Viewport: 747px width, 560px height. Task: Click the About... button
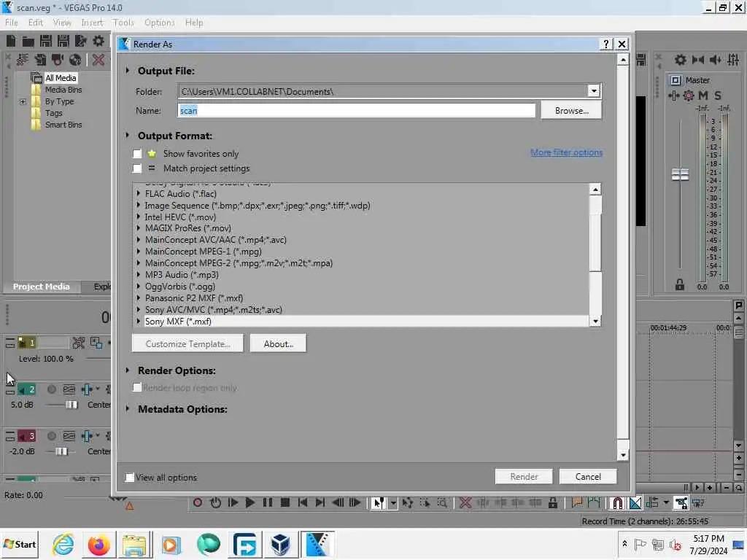click(278, 344)
